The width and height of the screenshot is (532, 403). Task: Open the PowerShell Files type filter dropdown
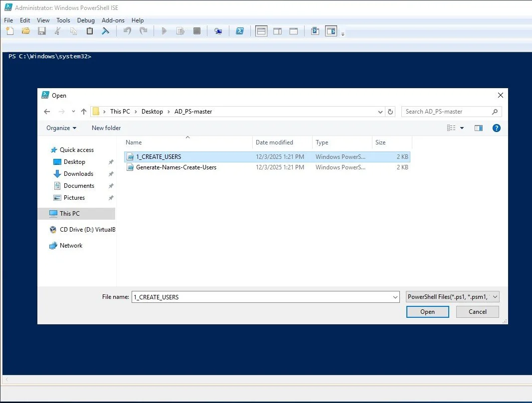[452, 297]
